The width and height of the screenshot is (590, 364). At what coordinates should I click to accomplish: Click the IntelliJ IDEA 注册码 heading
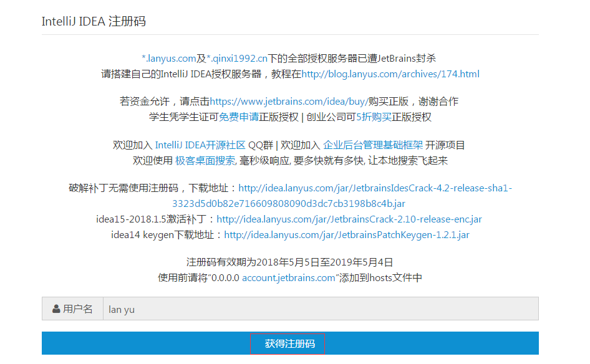click(94, 21)
